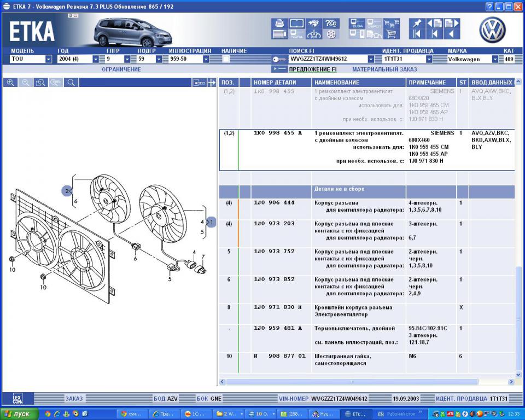
Task: Open the parts list icon below printer
Action: tap(279, 34)
